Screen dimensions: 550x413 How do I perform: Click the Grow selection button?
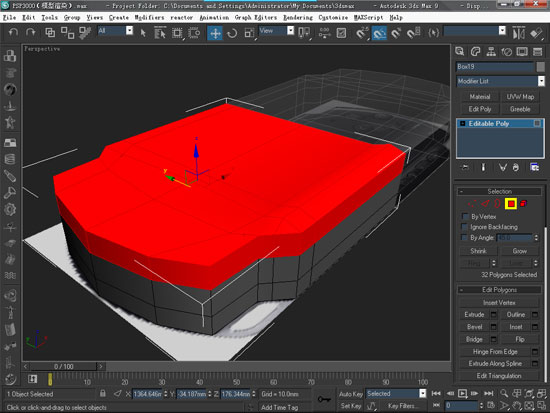519,251
